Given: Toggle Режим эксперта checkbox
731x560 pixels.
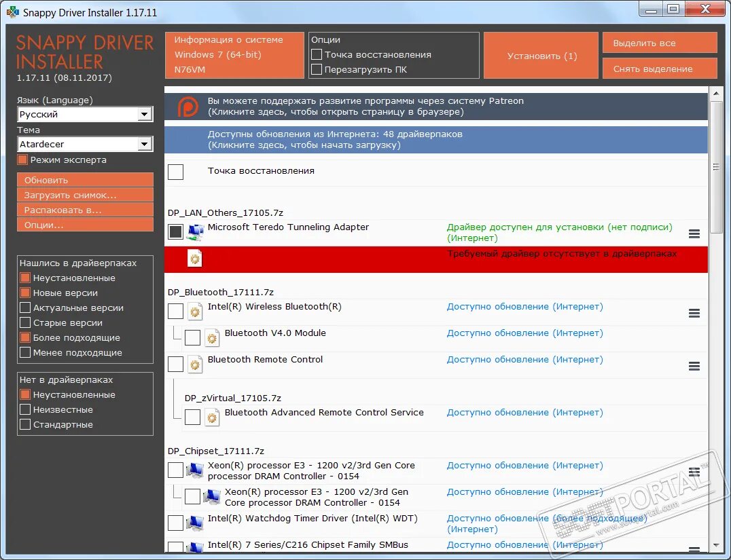Looking at the screenshot, I should 22,160.
